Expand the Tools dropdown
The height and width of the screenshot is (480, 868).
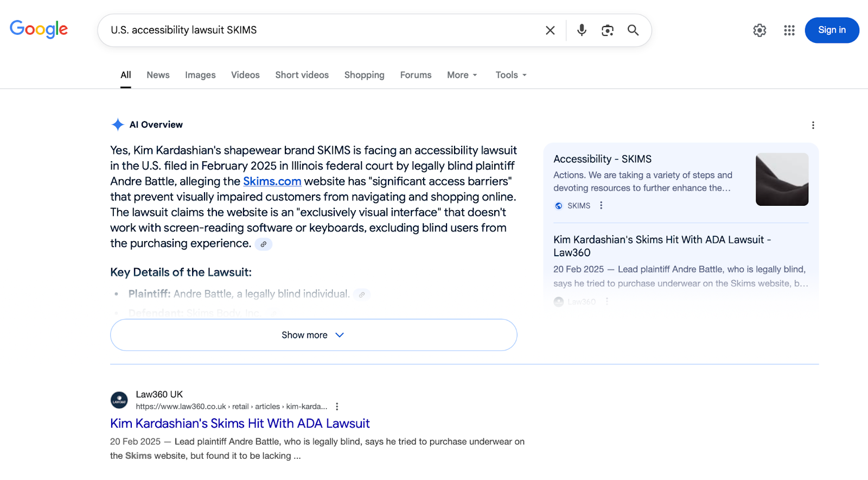[x=511, y=75]
